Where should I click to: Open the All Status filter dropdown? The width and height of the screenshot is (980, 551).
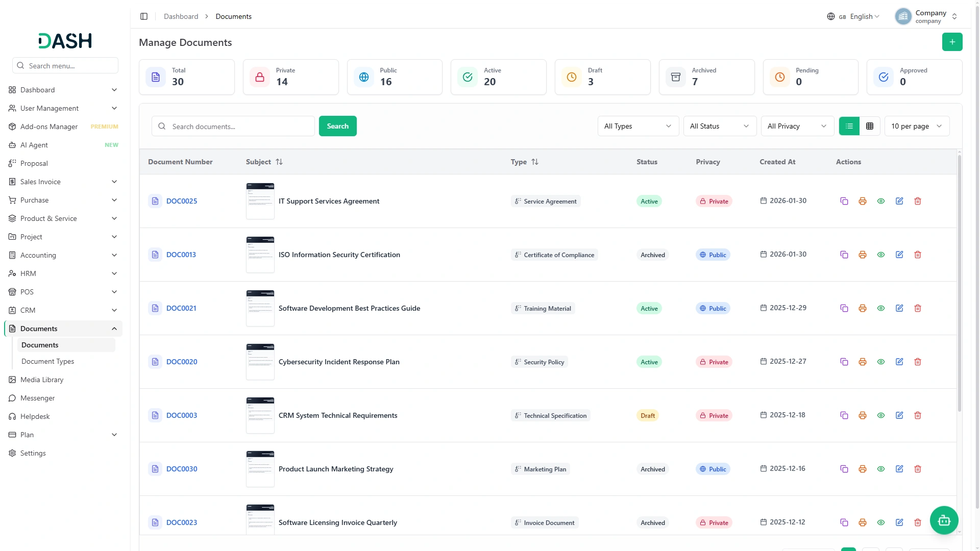(719, 126)
